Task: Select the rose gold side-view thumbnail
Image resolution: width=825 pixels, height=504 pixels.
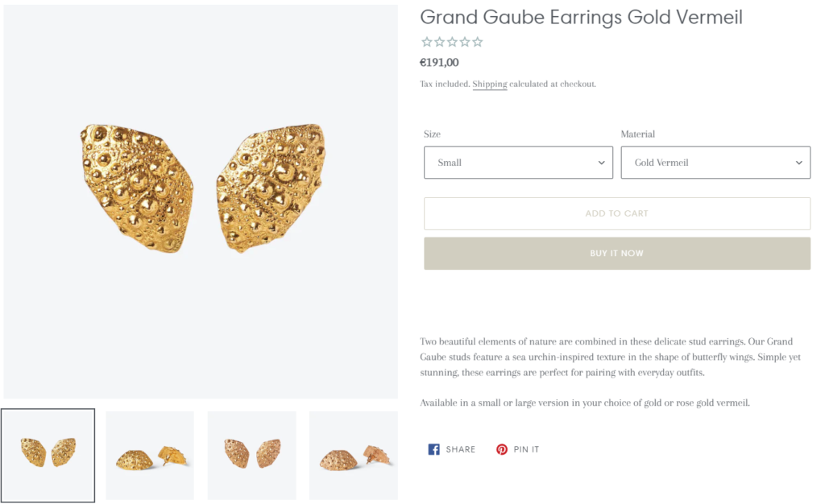Action: [354, 455]
